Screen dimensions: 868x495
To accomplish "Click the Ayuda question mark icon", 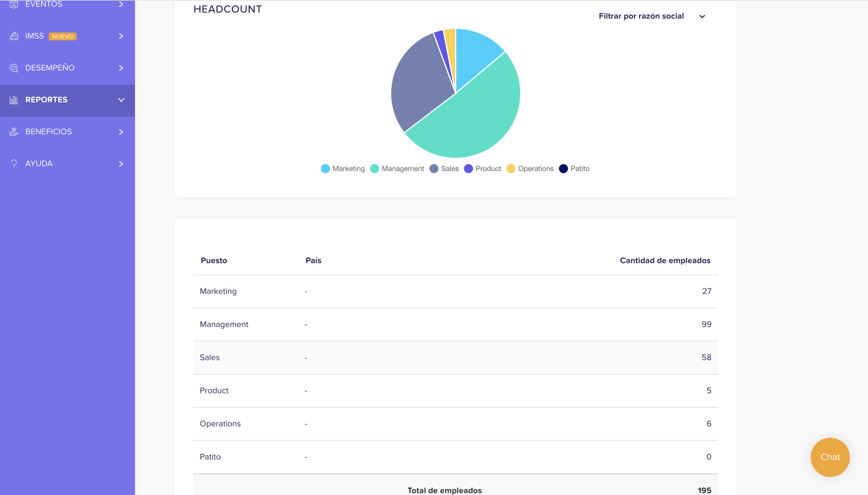I will (x=14, y=163).
